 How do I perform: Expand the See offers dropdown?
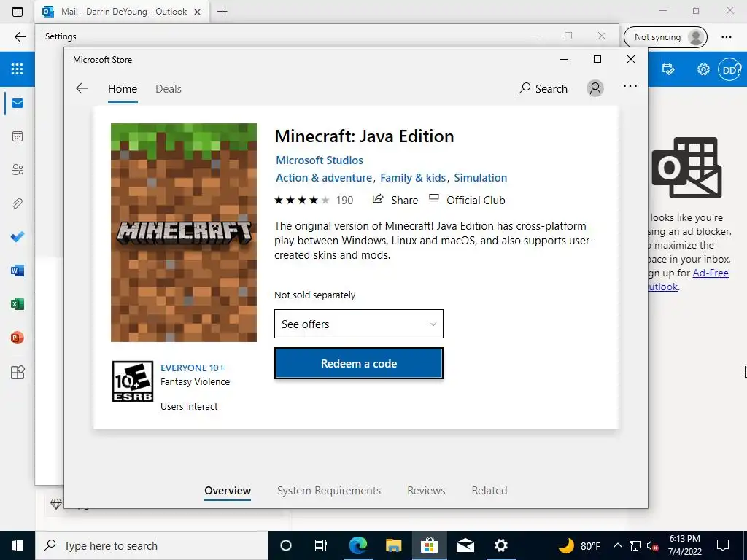point(359,324)
